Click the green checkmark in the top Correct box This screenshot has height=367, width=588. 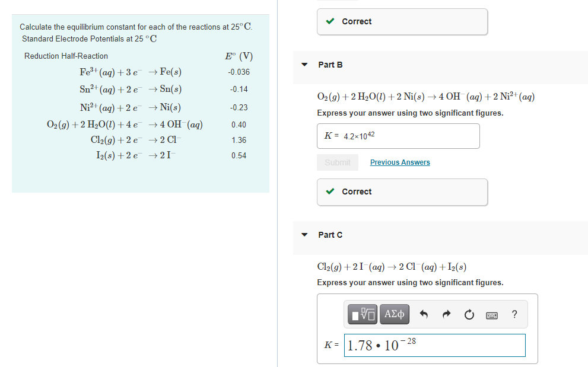330,21
